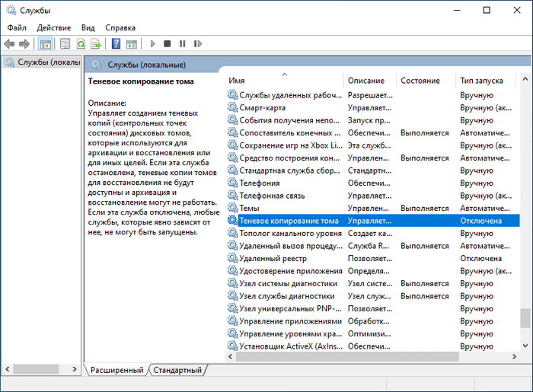Select the Стандартная служба сбор... row

pyautogui.click(x=373, y=171)
